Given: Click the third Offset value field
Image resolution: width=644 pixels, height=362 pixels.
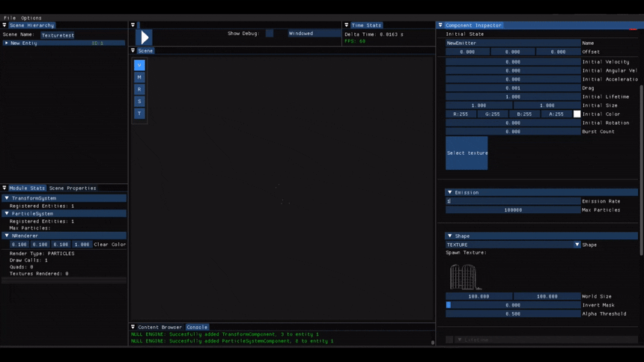Looking at the screenshot, I should 558,52.
